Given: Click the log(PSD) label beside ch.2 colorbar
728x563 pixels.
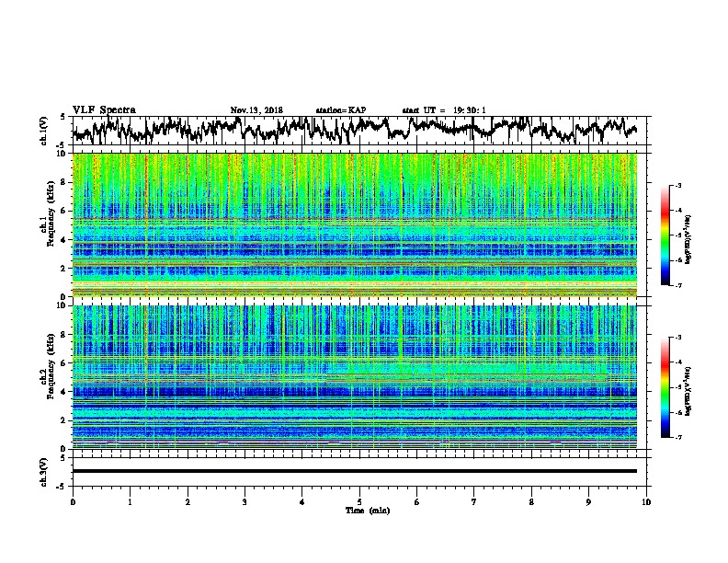Looking at the screenshot, I should point(688,391).
